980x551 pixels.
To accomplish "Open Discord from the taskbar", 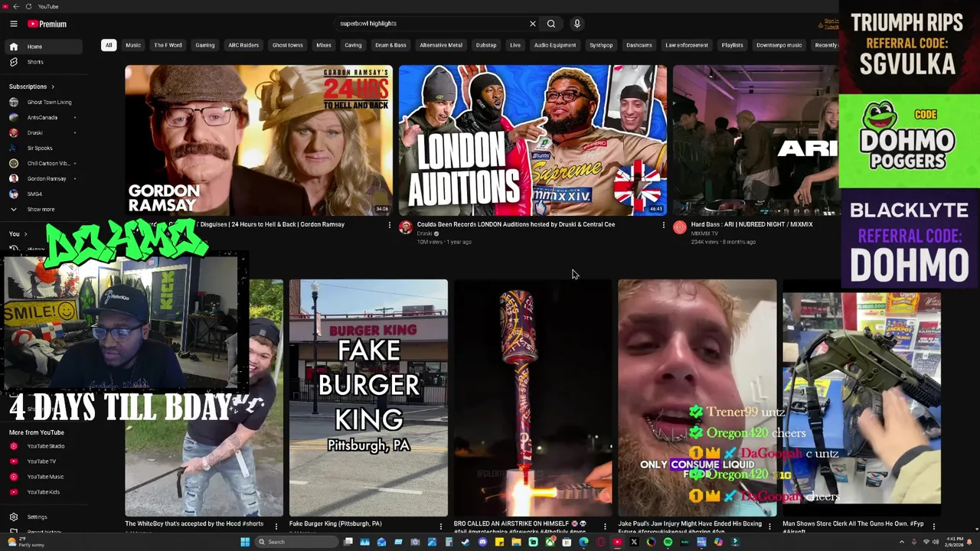I will point(482,542).
